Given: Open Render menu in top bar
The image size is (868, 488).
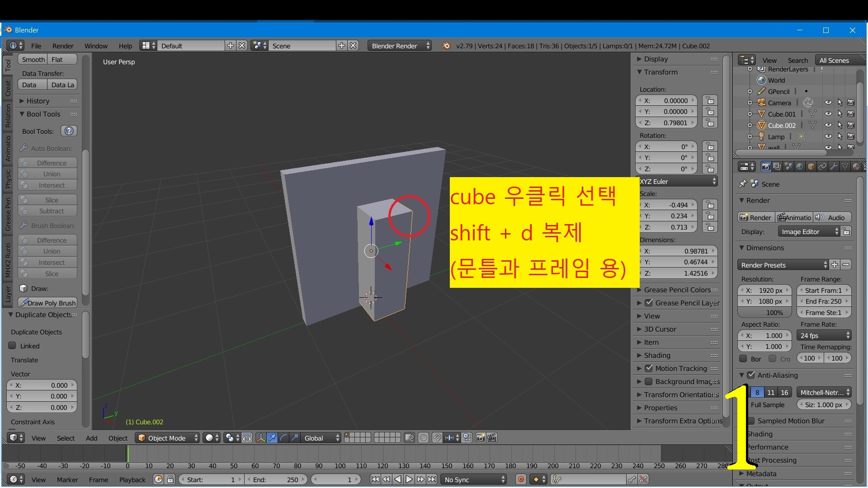Looking at the screenshot, I should 63,46.
